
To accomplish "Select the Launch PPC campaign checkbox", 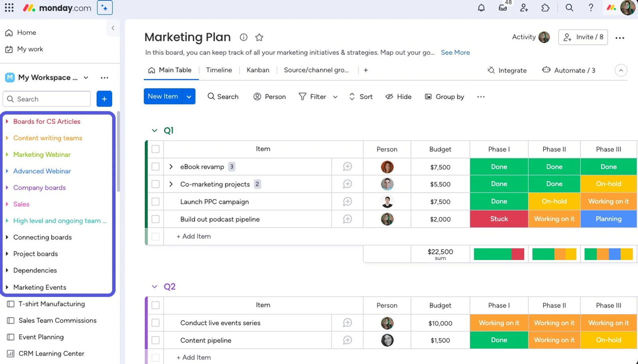I will coord(155,202).
